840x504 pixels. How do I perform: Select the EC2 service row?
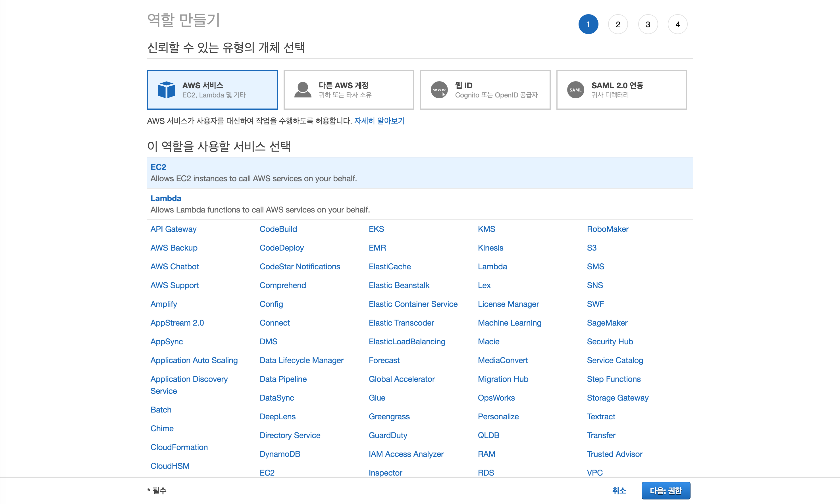point(419,172)
